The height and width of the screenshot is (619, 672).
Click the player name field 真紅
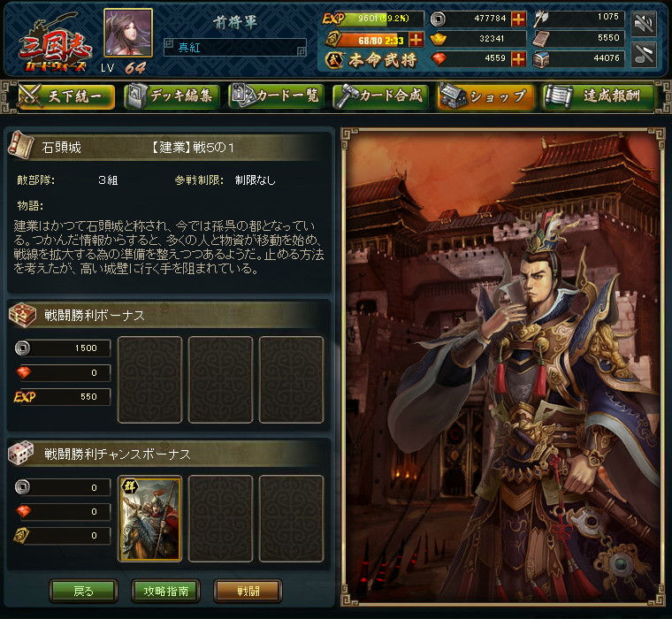(235, 47)
